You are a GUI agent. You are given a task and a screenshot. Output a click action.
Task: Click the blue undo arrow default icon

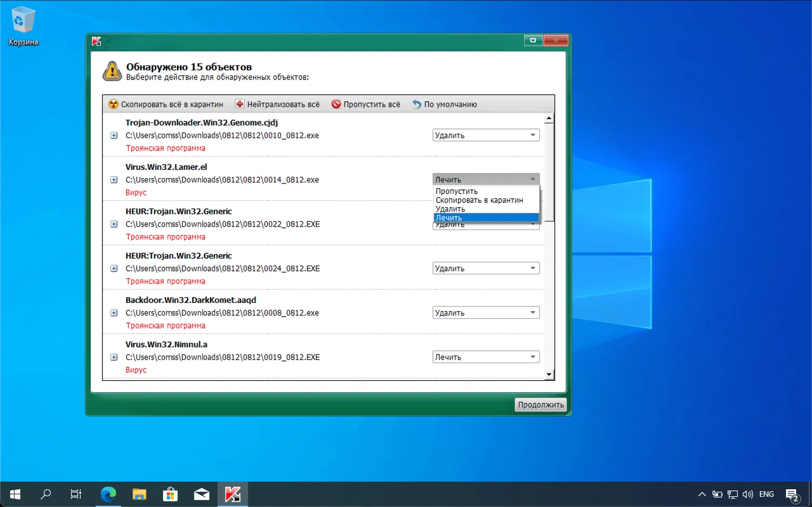tap(417, 104)
